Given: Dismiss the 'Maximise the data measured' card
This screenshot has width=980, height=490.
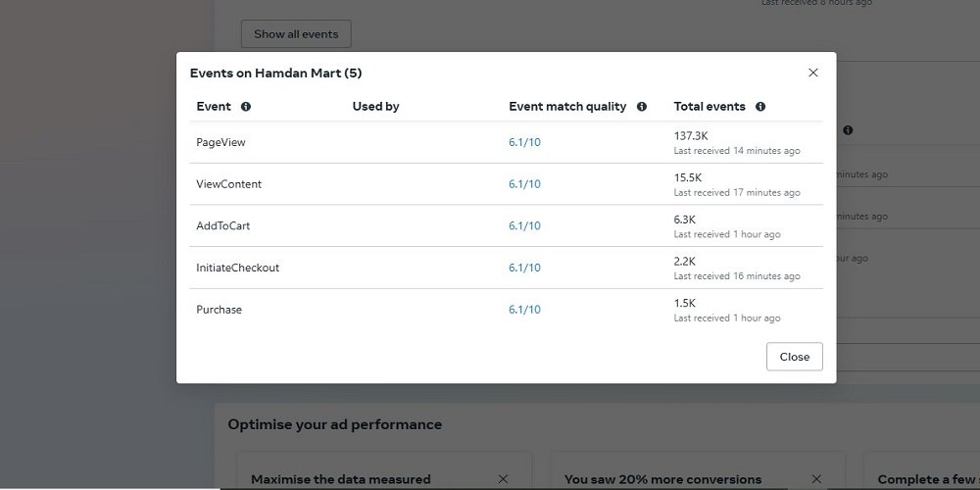Looking at the screenshot, I should click(x=503, y=479).
